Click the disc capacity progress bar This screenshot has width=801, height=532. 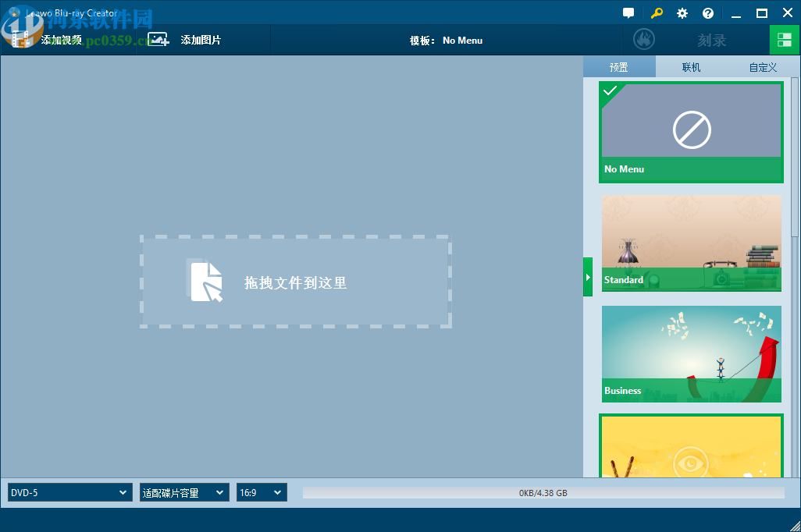click(x=544, y=492)
